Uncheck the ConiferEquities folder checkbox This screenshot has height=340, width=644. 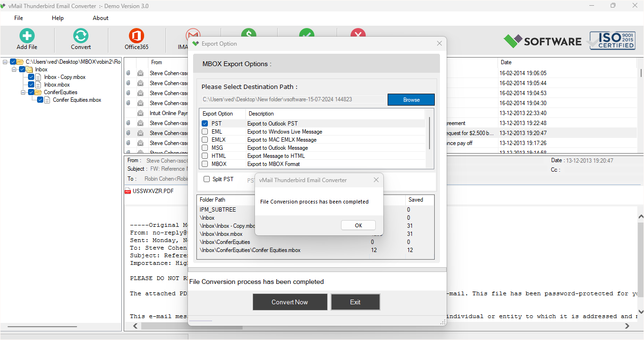[31, 92]
